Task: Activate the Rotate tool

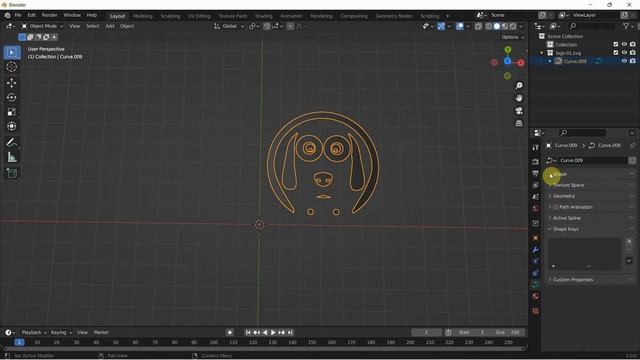Action: tap(12, 97)
